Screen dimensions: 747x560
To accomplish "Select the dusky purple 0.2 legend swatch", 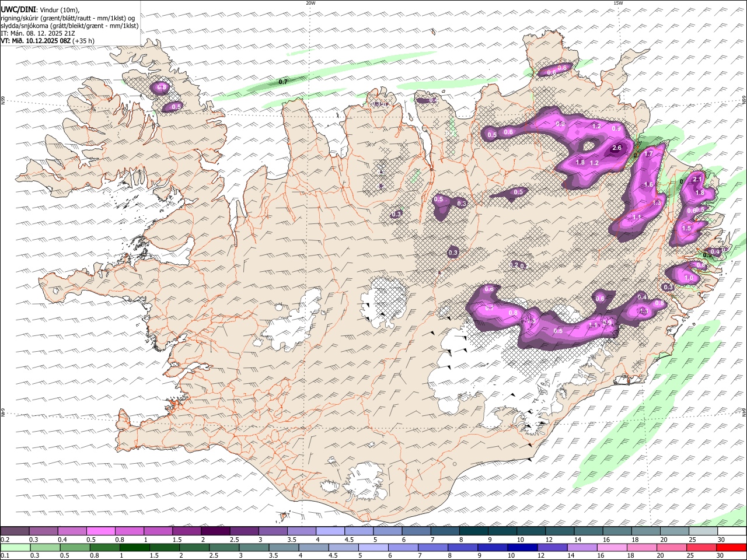I will coord(15,531).
